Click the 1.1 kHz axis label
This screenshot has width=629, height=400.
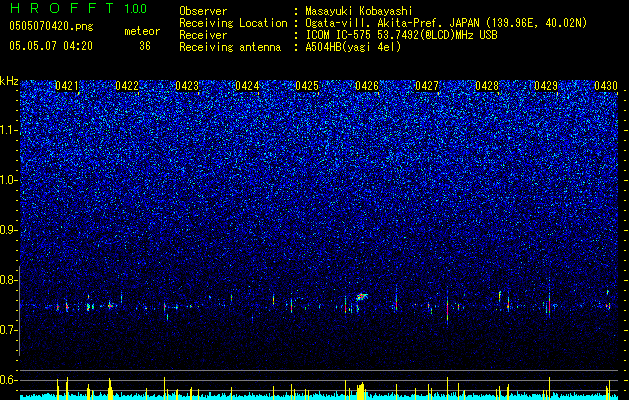[x=9, y=130]
